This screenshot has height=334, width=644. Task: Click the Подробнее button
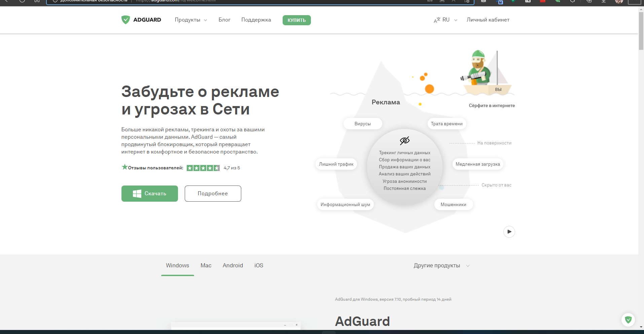pos(213,193)
